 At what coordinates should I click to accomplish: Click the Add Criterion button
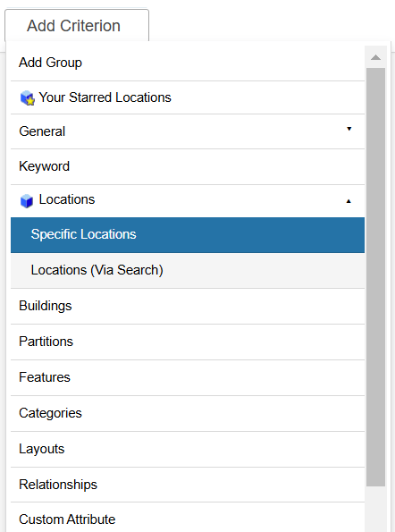coord(77,26)
